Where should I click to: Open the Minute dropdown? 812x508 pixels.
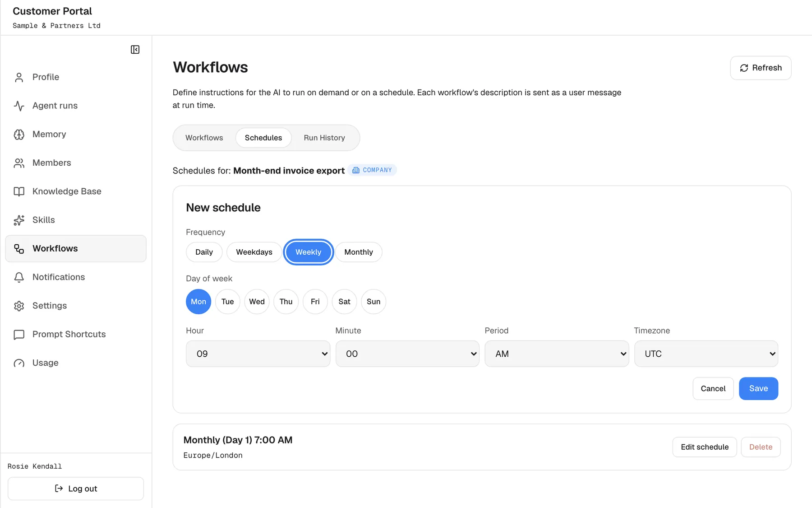(407, 354)
